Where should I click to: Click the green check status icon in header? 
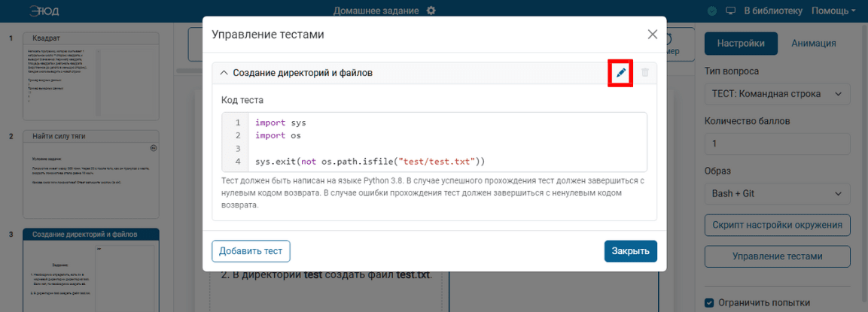click(x=712, y=11)
